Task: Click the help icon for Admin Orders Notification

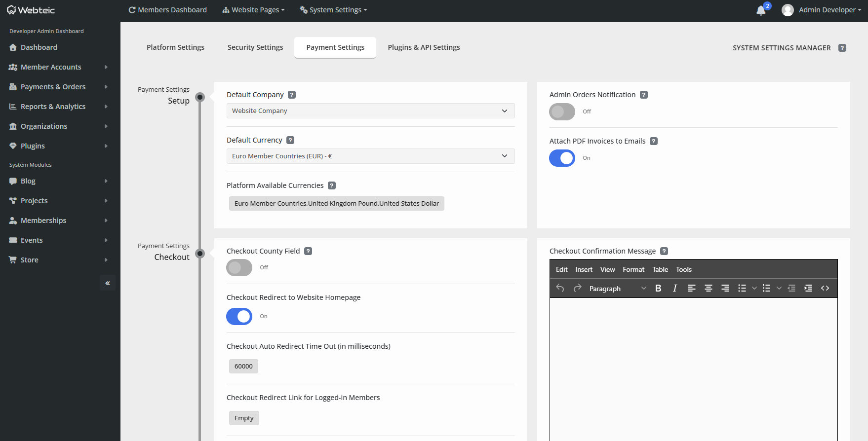Action: coord(644,95)
